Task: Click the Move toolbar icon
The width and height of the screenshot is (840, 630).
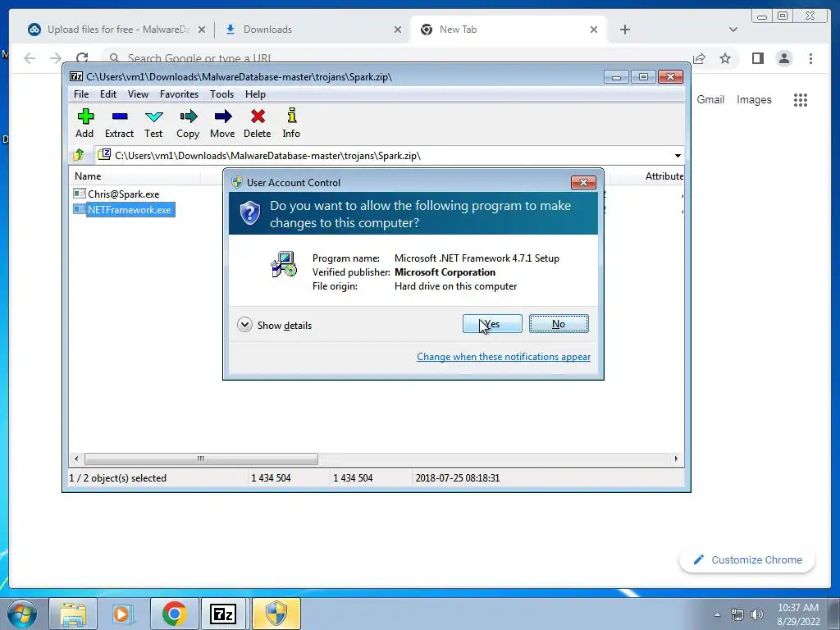Action: 222,123
